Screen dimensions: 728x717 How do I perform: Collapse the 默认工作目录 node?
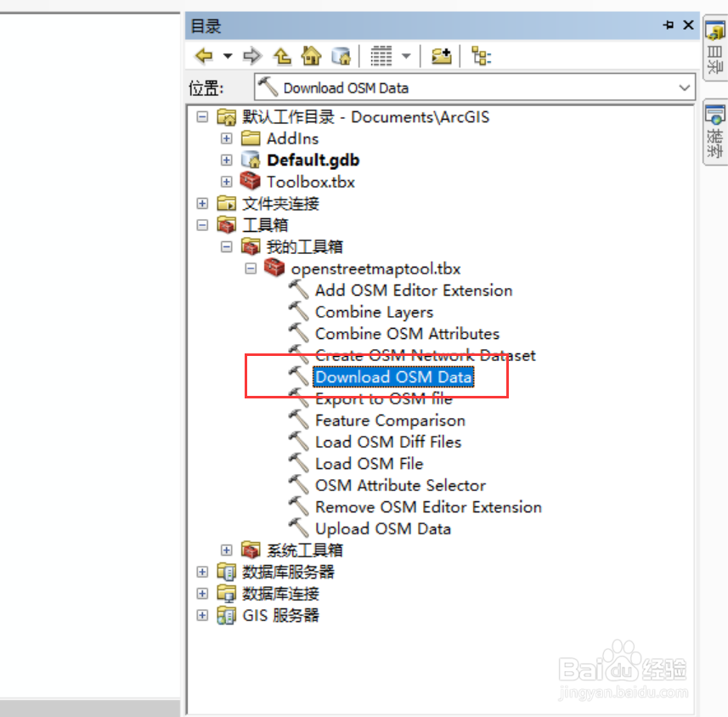(x=202, y=116)
